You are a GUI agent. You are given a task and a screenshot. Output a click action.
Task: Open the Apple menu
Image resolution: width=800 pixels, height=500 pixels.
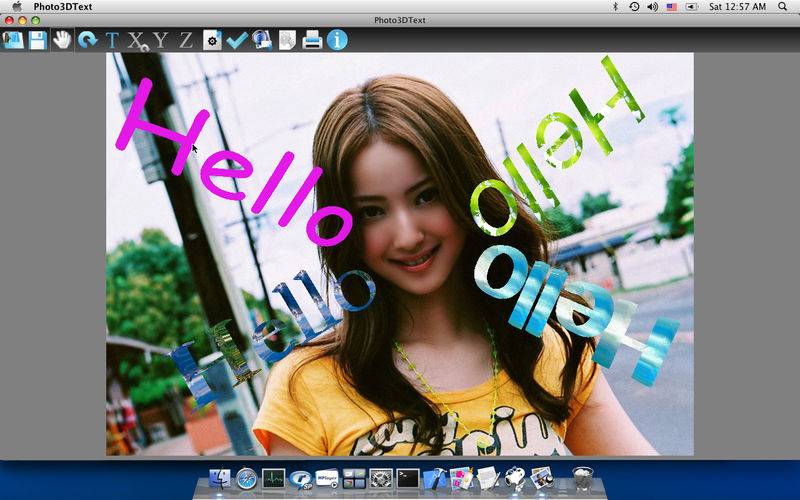(x=17, y=6)
